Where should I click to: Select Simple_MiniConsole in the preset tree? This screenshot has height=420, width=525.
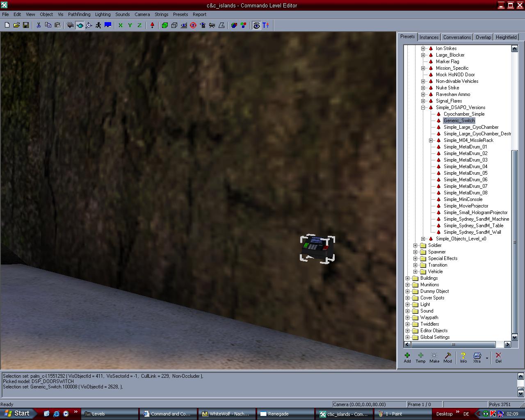pos(463,199)
